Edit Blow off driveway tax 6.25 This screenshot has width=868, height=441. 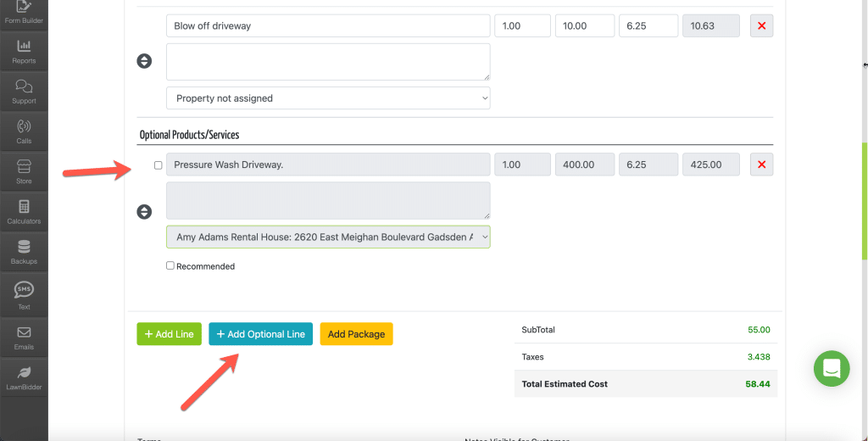(648, 25)
